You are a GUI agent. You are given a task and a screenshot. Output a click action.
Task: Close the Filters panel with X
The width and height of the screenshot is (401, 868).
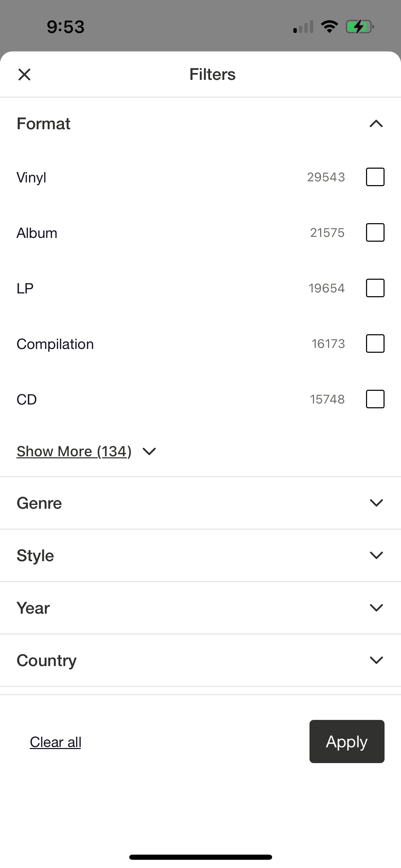point(24,74)
